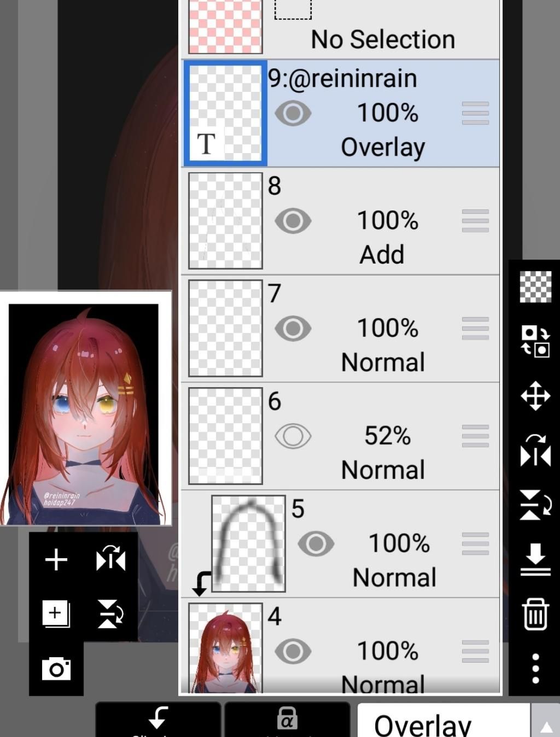The height and width of the screenshot is (737, 560).
Task: Tap layer name "9:@reininrain"
Action: (342, 79)
